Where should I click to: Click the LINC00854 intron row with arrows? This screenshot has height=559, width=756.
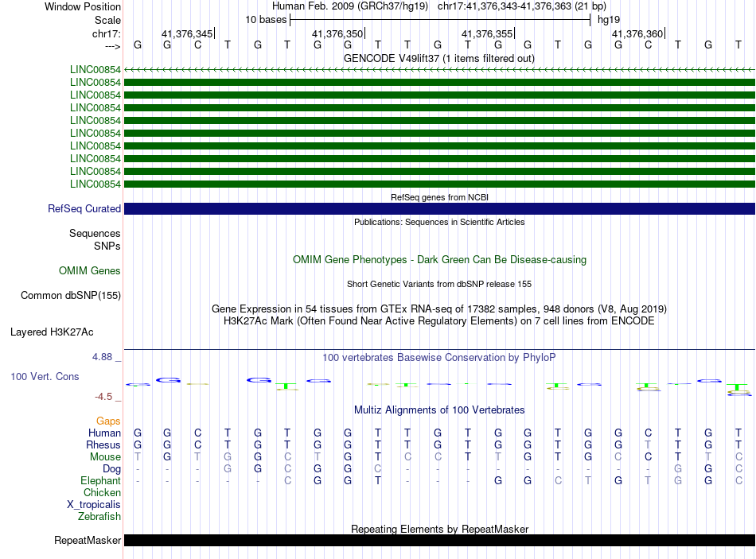pyautogui.click(x=439, y=70)
